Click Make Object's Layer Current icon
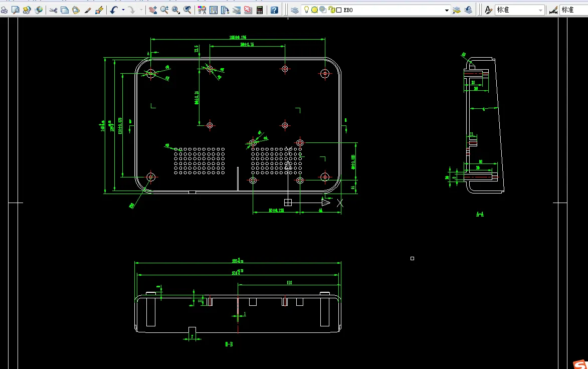Screen dimensions: 588x369 pyautogui.click(x=456, y=10)
